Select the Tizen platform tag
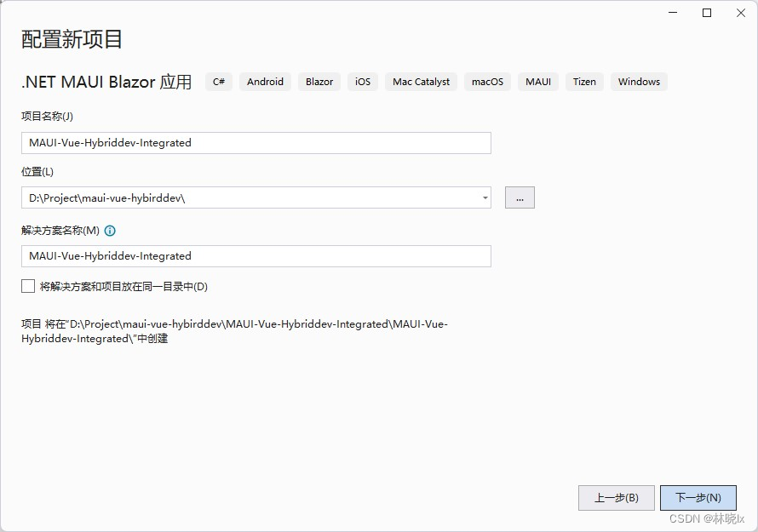Viewport: 758px width, 532px height. tap(584, 82)
